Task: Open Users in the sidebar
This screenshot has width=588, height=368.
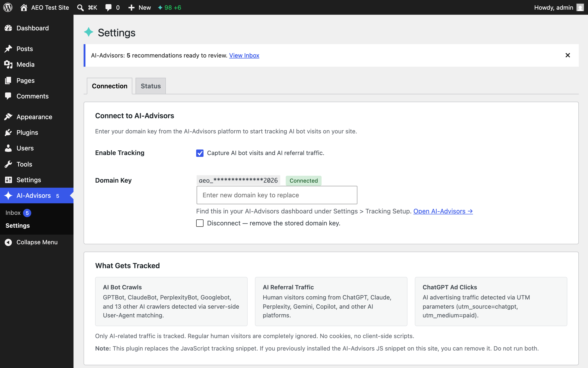Action: (25, 148)
